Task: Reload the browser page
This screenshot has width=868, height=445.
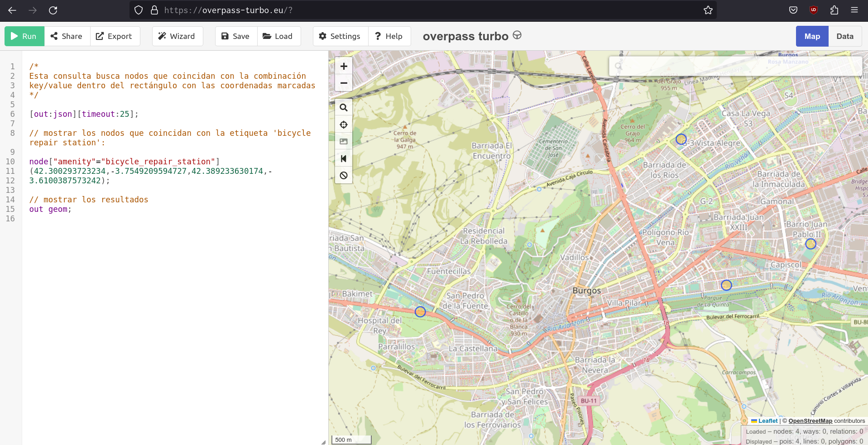Action: pyautogui.click(x=53, y=10)
